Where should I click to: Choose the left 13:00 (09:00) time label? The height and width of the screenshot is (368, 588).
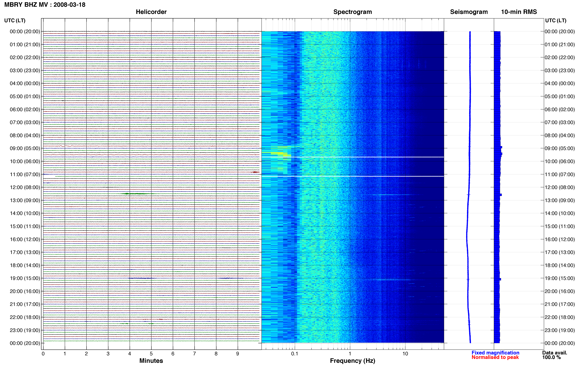tap(25, 200)
